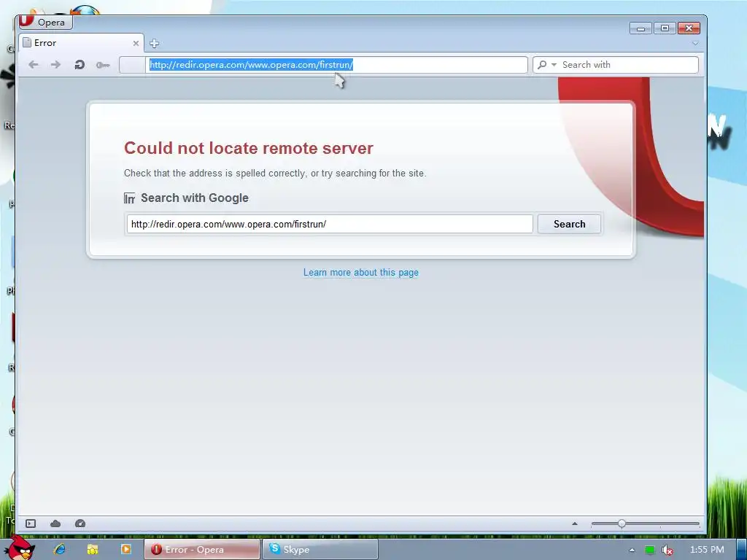Click the green network tray icon
Screen dimensions: 747x560
(x=650, y=550)
